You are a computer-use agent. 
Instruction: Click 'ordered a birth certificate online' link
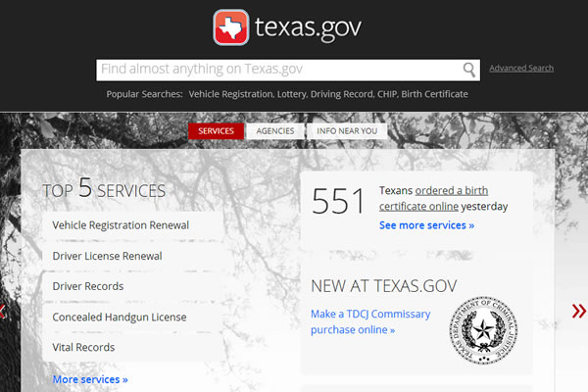point(434,198)
